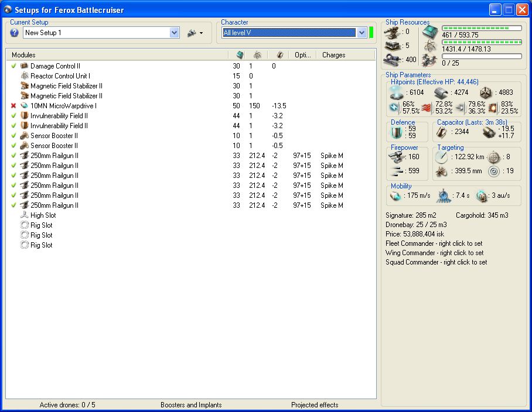
Task: Open Active drones: 0 / 5 tab
Action: coord(67,405)
